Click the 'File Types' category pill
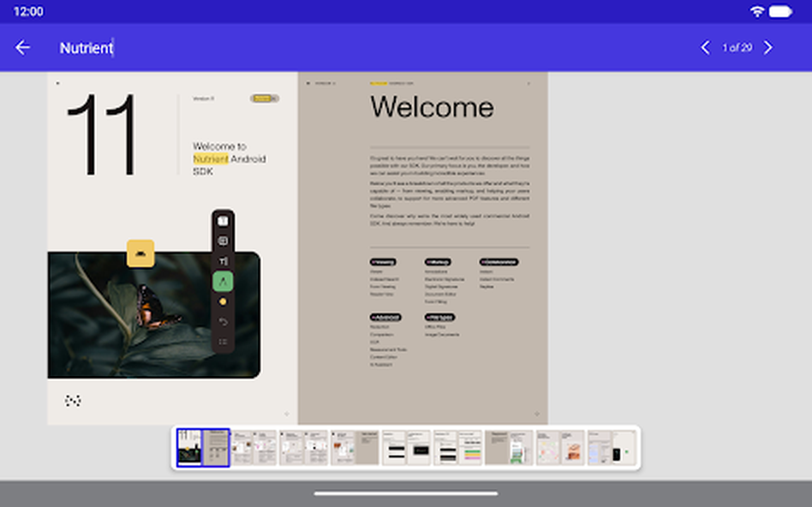 pos(440,318)
